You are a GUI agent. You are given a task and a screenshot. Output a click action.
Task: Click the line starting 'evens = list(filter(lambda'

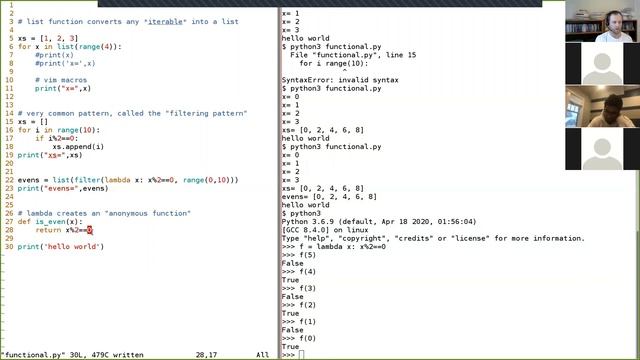click(x=128, y=180)
